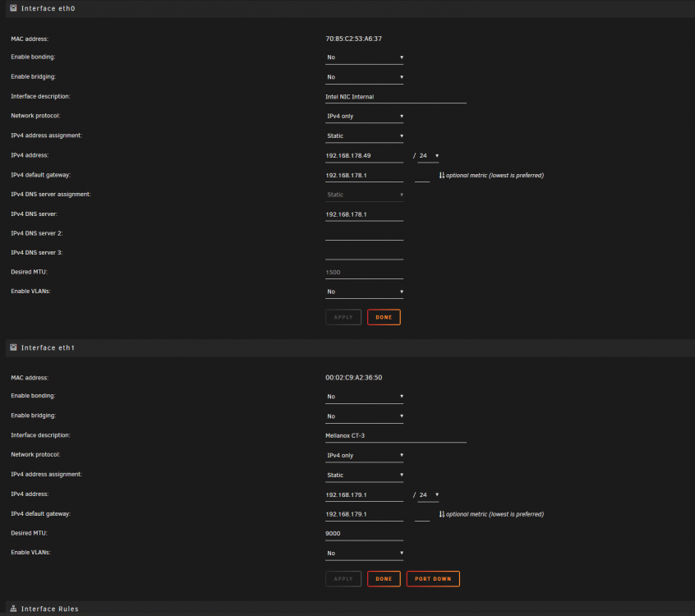695x616 pixels.
Task: Click eth1 optional metric hint text
Action: [x=495, y=514]
